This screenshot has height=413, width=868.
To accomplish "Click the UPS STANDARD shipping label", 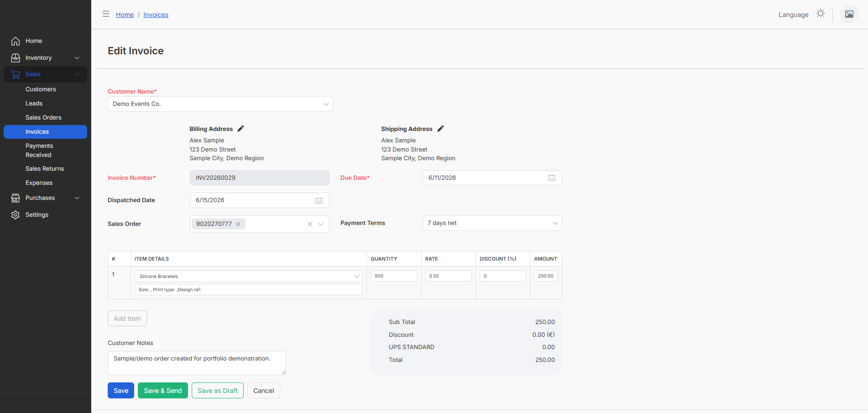I will pyautogui.click(x=412, y=347).
